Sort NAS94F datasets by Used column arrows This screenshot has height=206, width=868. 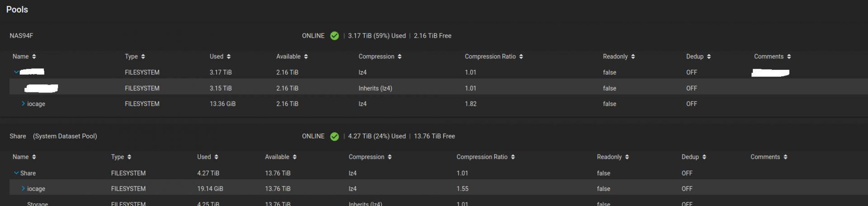pos(229,57)
